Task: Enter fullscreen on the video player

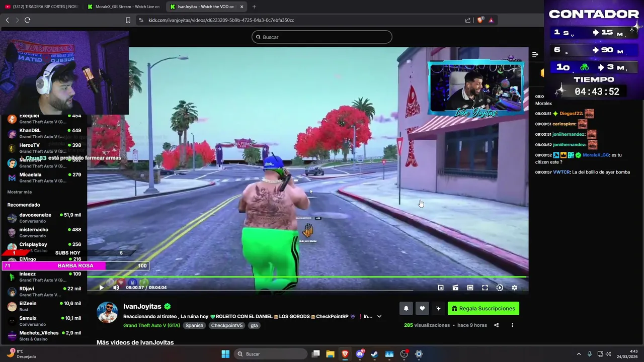Action: tap(485, 288)
